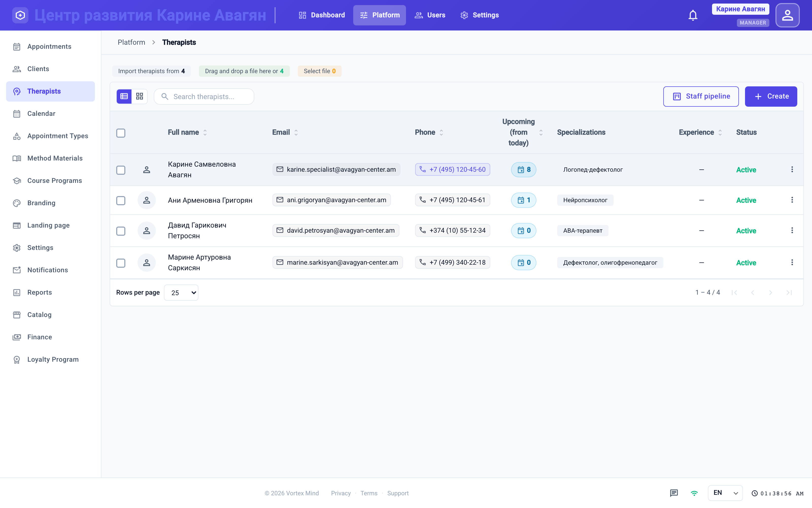Go to Clients in sidebar
The image size is (812, 508).
click(50, 69)
